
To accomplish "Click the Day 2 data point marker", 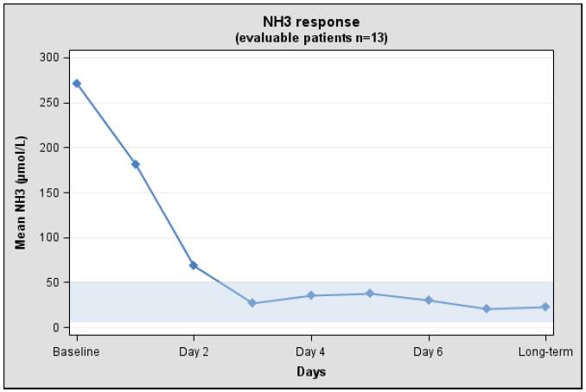I will 194,265.
